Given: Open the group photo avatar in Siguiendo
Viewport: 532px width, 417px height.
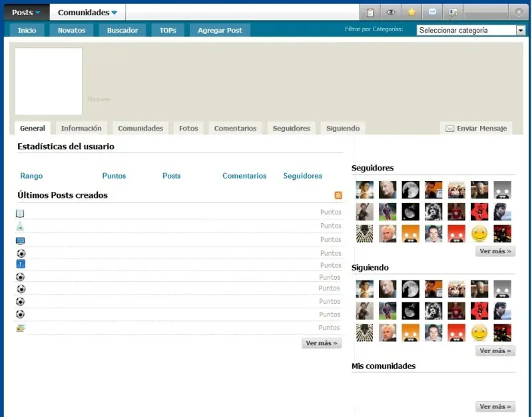Looking at the screenshot, I should click(x=456, y=289).
